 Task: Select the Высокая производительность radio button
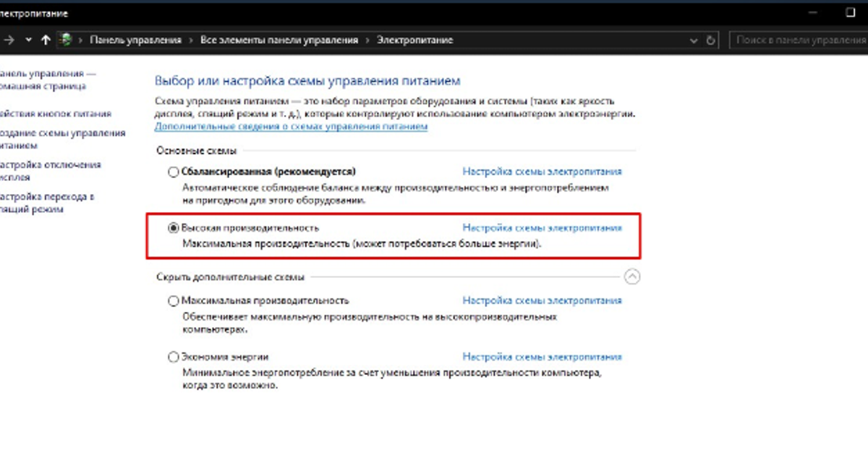172,228
